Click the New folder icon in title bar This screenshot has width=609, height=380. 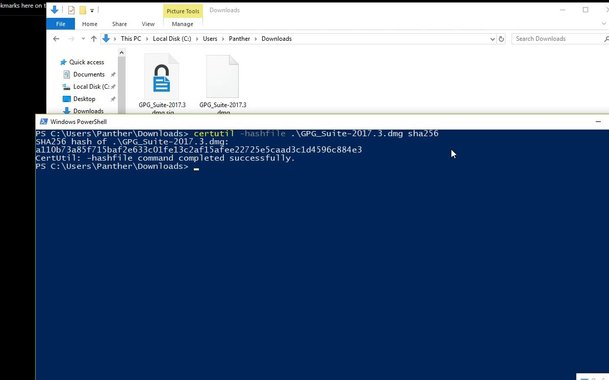82,10
